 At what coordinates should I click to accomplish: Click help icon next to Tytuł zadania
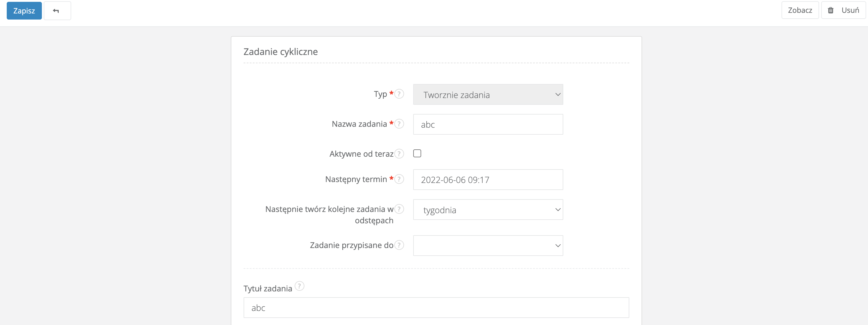pyautogui.click(x=299, y=286)
